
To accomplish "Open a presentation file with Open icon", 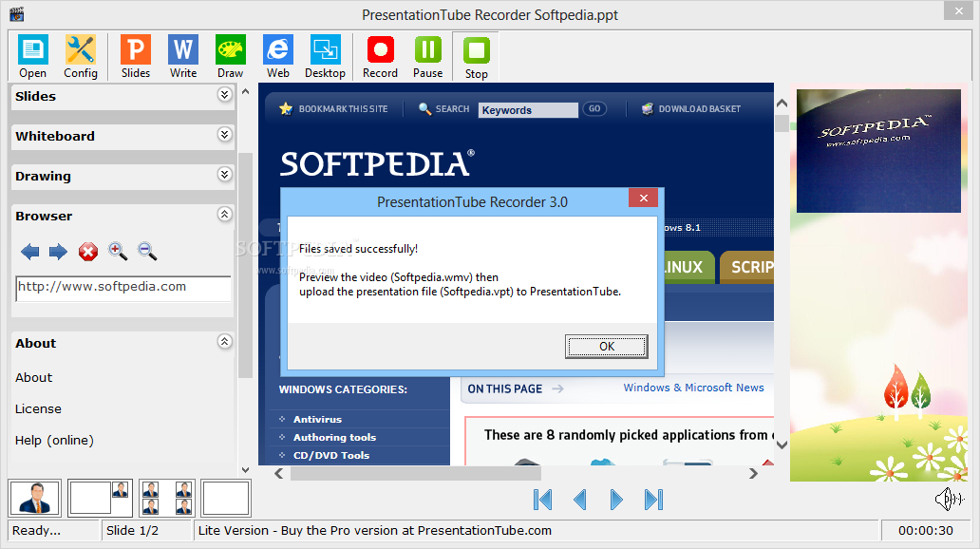I will tap(32, 57).
